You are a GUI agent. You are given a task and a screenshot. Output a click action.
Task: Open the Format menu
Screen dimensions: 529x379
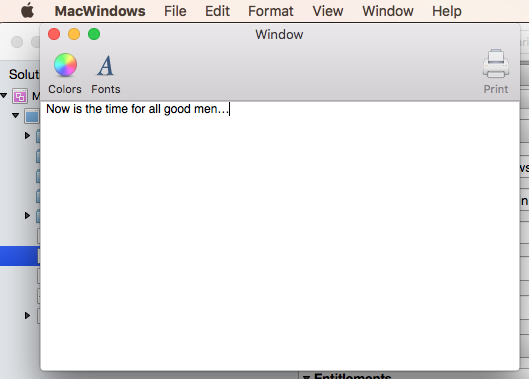[x=271, y=11]
